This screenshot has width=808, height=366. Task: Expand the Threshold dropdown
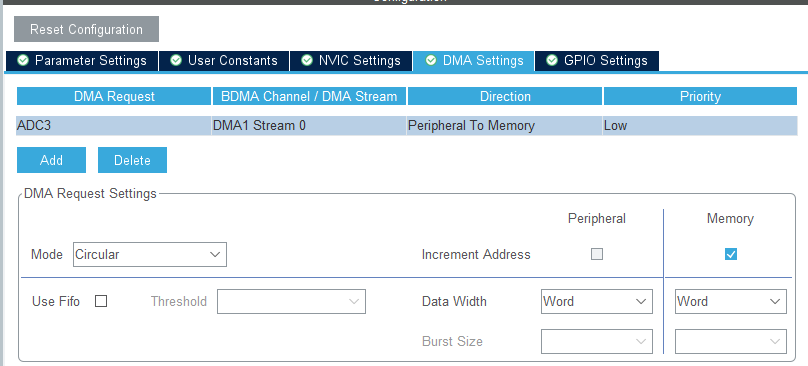tap(291, 302)
